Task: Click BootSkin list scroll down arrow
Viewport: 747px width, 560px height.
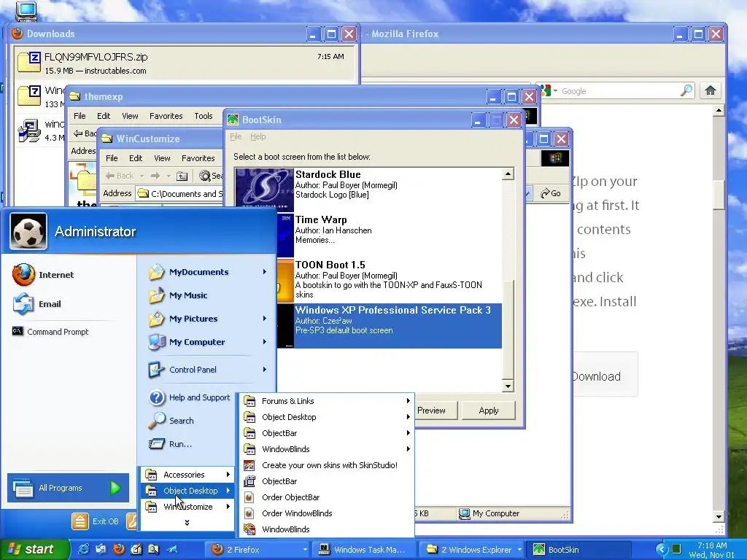Action: tap(508, 386)
